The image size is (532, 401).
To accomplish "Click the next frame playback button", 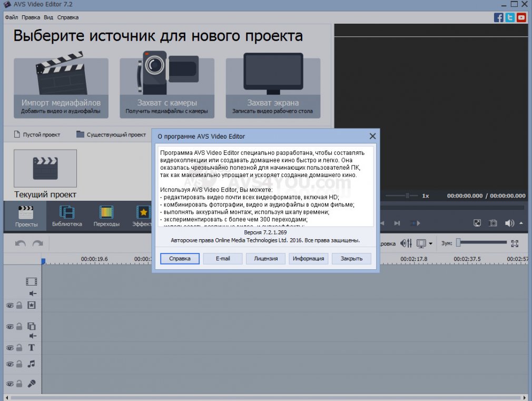I will click(397, 223).
